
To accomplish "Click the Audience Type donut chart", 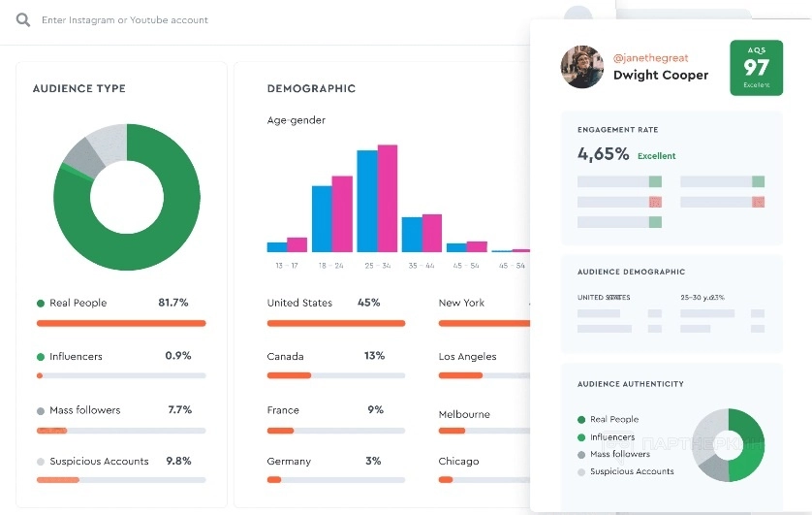I will pos(127,197).
